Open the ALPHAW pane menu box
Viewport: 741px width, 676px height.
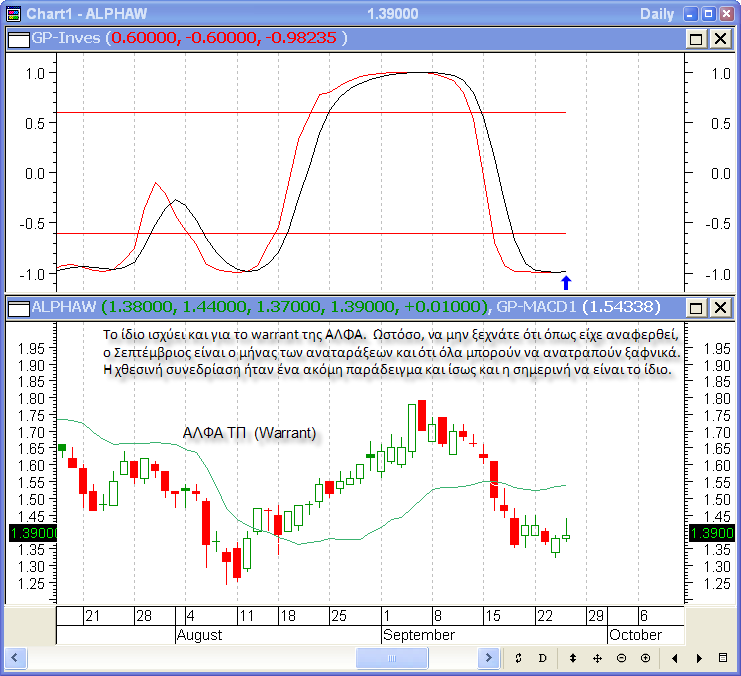tap(19, 307)
